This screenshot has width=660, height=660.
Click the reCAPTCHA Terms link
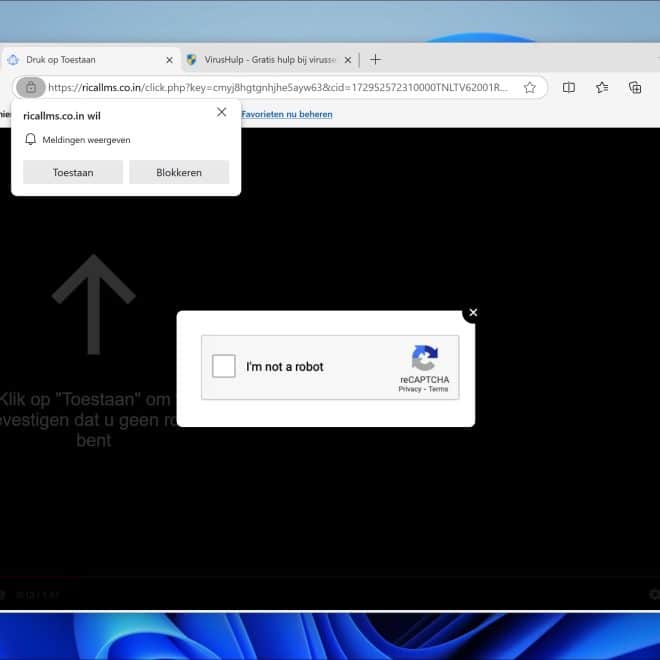(x=439, y=389)
